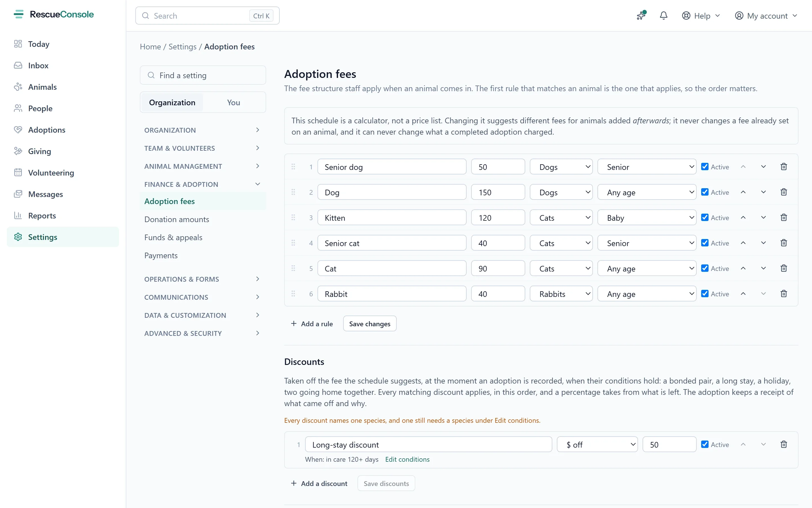Grab the drag handle of the Kitten rule
This screenshot has width=812, height=508.
pyautogui.click(x=293, y=217)
